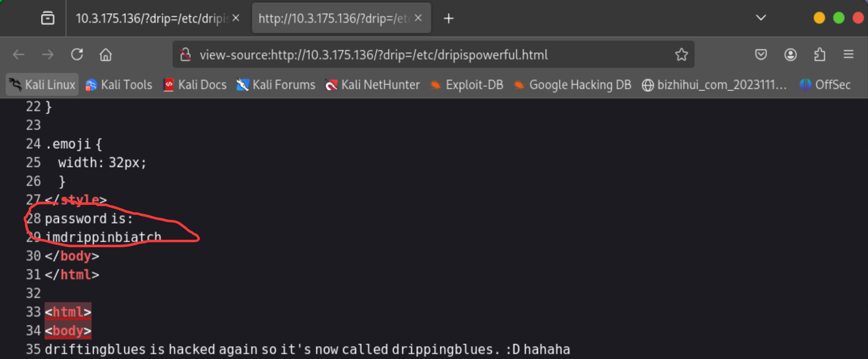
Task: Click the insecure connection padlock icon
Action: 185,54
